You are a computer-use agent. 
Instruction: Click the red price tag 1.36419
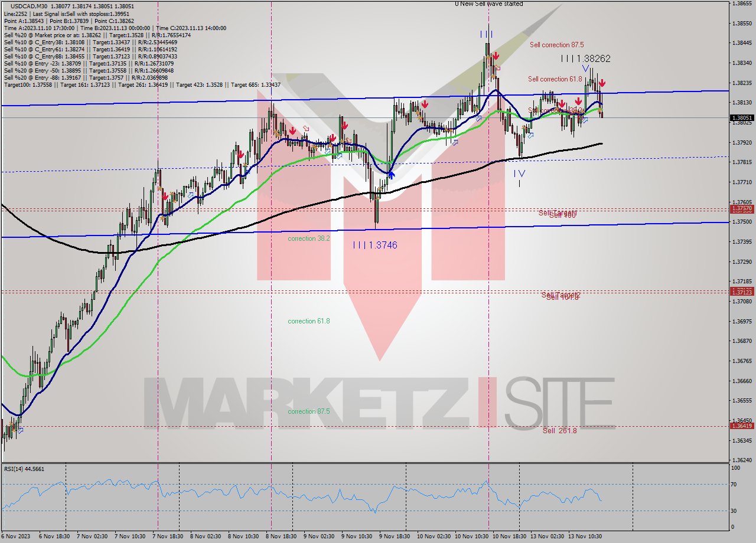742,426
